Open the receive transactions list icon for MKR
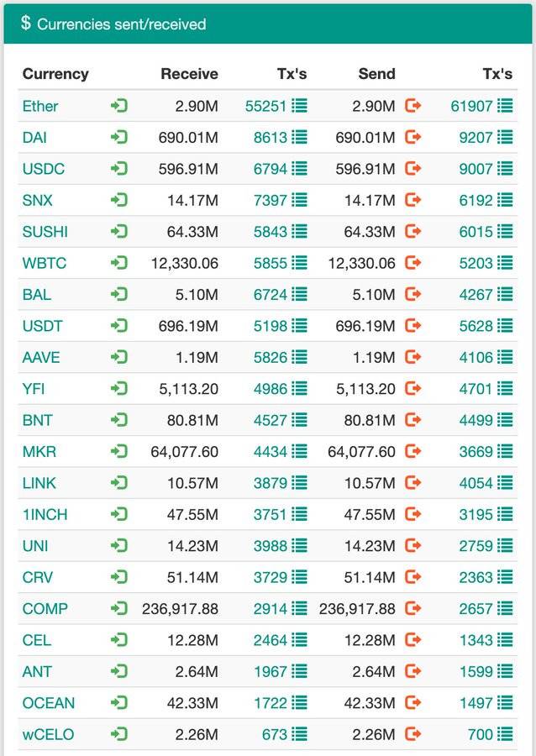Screen dimensions: 536x756 click(299, 451)
